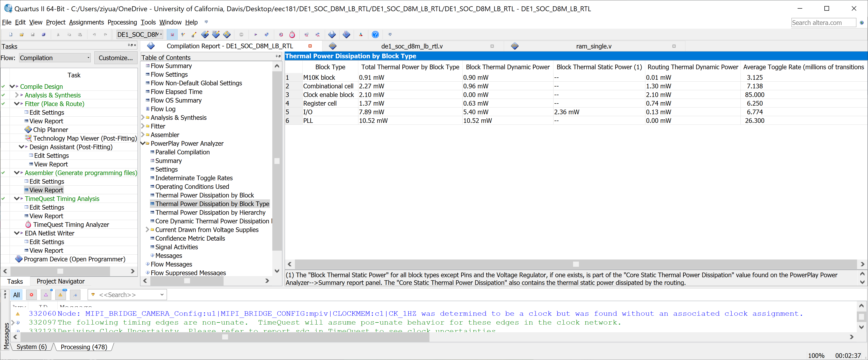Click the Open Project folder icon
Image resolution: width=868 pixels, height=360 pixels.
pyautogui.click(x=21, y=35)
